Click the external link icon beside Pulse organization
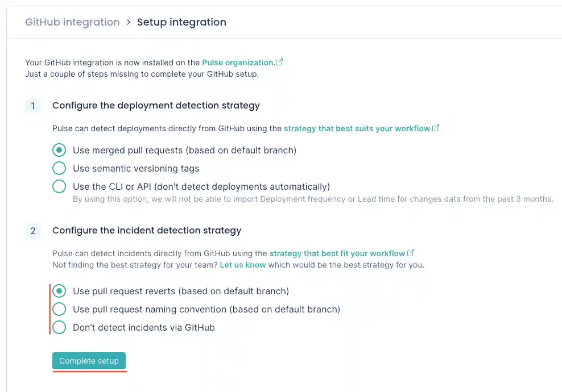 coord(279,62)
